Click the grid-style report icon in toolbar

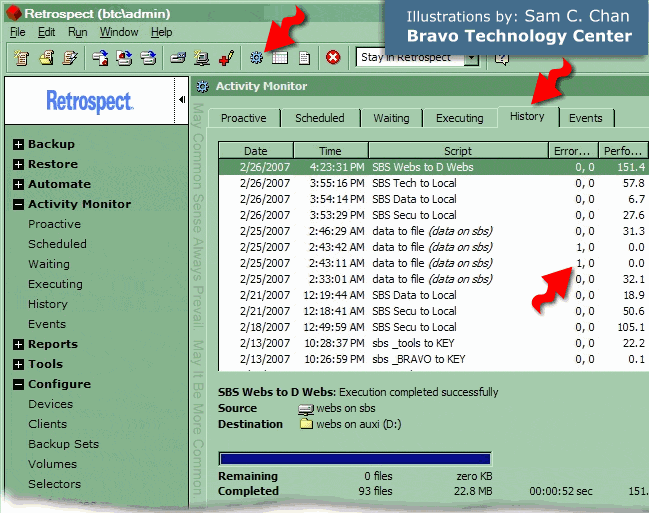pos(280,58)
